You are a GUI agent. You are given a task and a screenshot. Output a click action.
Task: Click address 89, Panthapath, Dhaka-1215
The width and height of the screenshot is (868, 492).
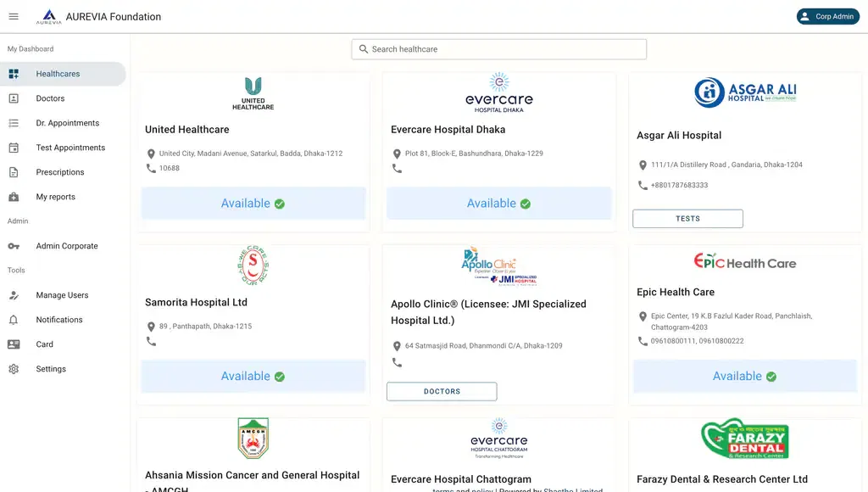pos(205,327)
